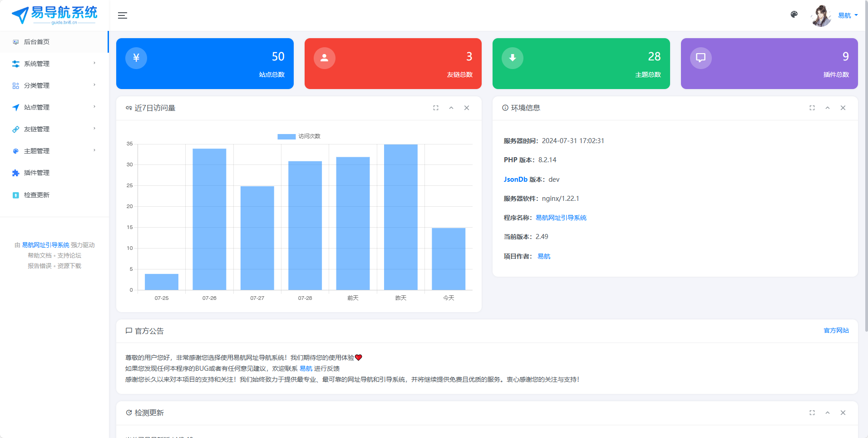Viewport: 868px width, 438px height.
Task: Open 主题管理 menu item
Action: point(54,151)
